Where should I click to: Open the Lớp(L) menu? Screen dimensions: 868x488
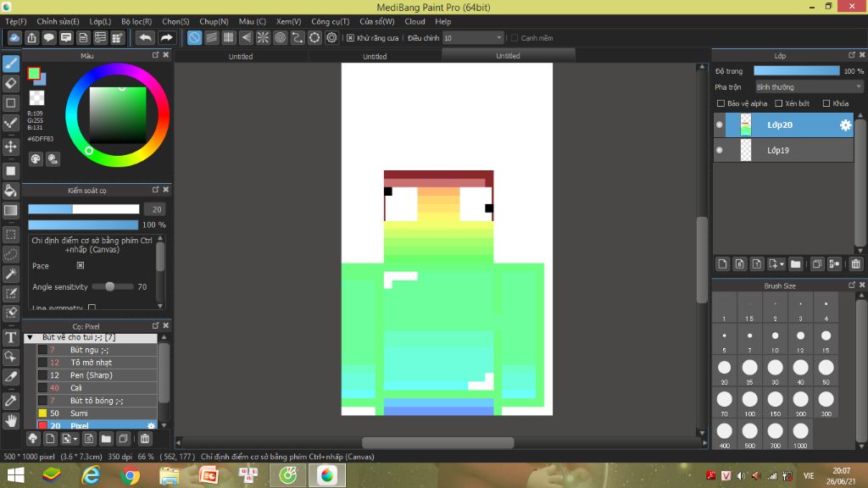pos(100,21)
